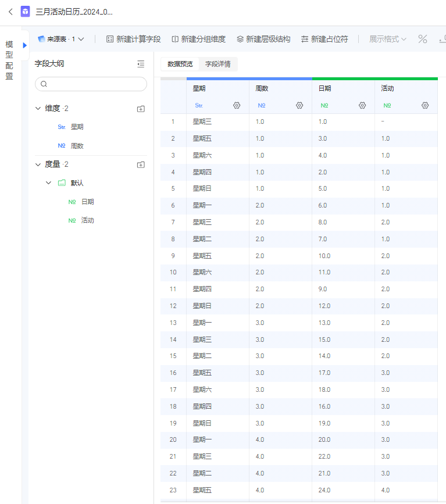Screen dimensions: 446x504
Task: Open settings gear for 星期 column
Action: 237,105
